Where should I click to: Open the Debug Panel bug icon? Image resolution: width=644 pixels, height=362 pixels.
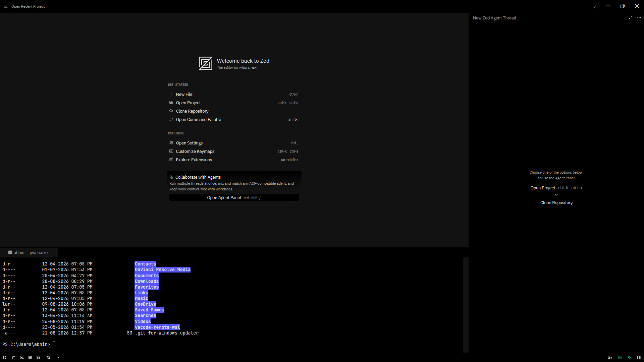(39, 358)
